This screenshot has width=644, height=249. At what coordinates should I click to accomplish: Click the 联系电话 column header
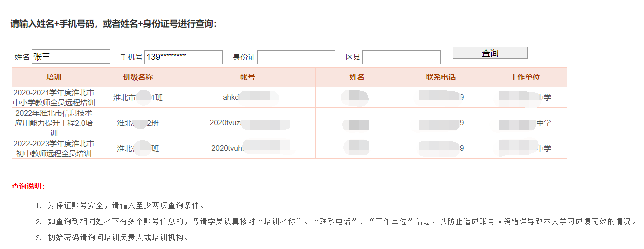point(441,77)
